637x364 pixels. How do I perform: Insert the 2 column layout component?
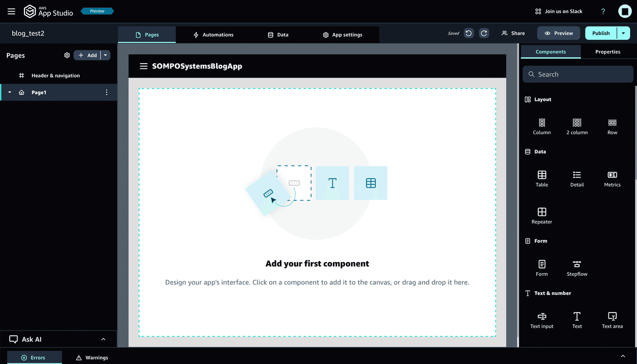pos(576,126)
